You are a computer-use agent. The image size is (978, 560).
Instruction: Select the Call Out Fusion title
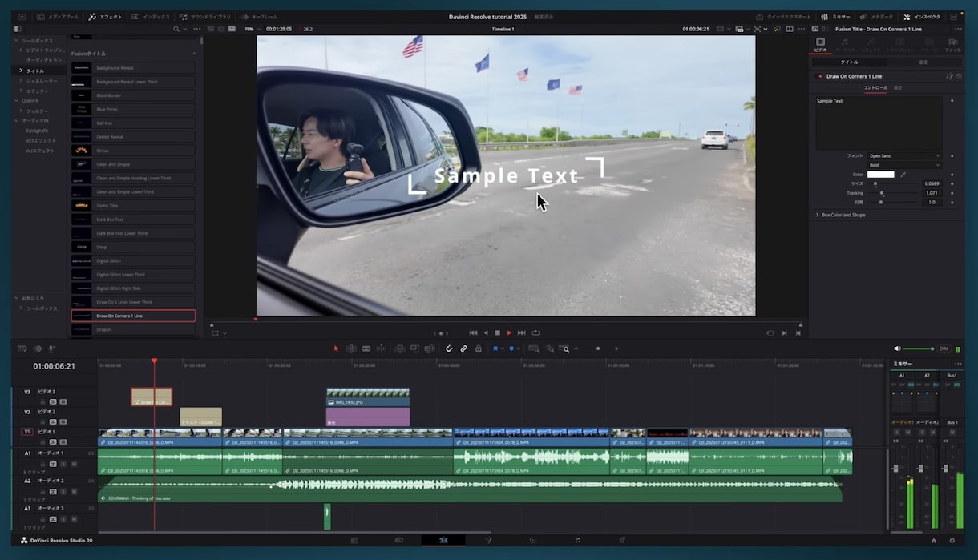point(133,123)
